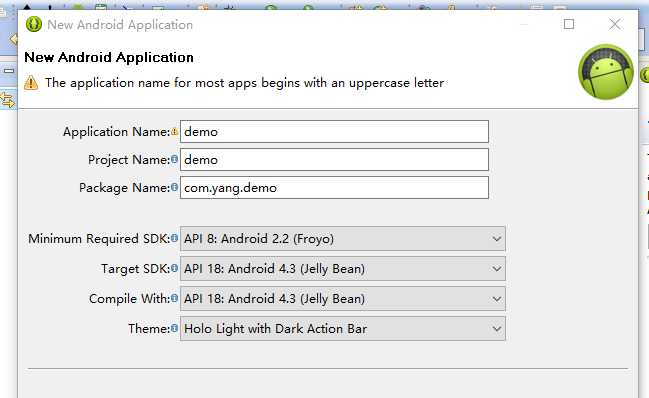The width and height of the screenshot is (649, 398).
Task: Open the Compile With dropdown
Action: pos(343,299)
